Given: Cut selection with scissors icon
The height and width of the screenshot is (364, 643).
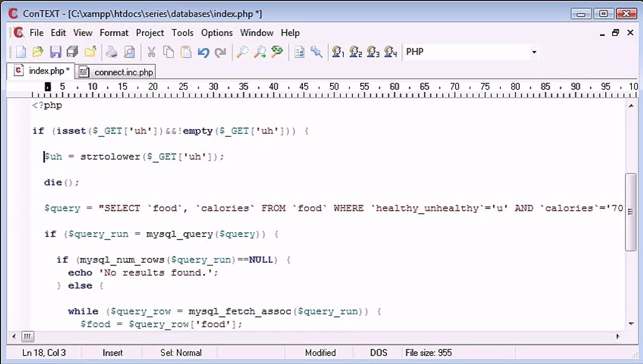Looking at the screenshot, I should point(151,52).
